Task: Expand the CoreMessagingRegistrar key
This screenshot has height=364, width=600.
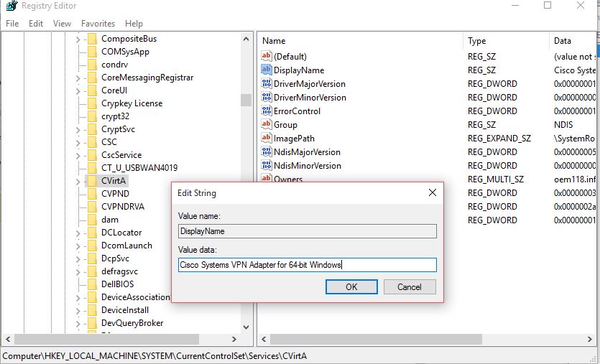Action: pos(78,78)
